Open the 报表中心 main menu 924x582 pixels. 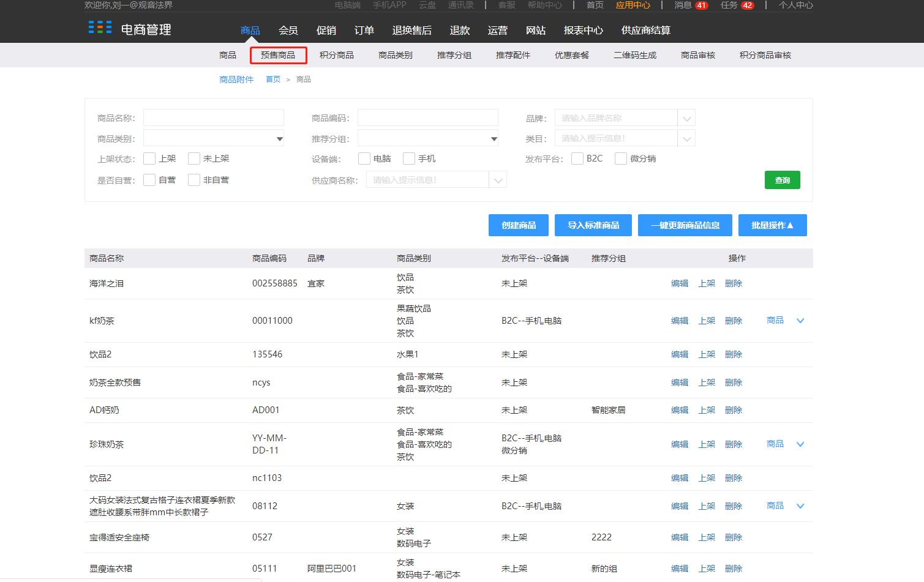(584, 31)
